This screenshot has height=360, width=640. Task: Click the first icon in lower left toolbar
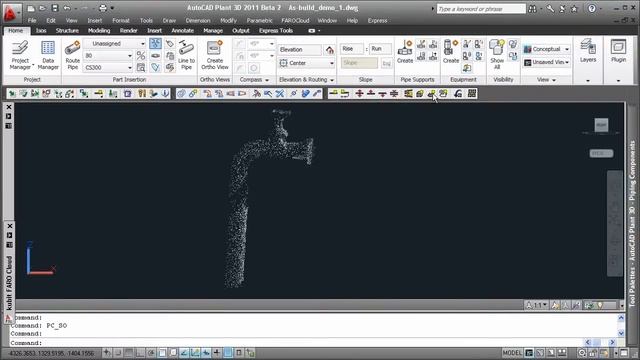12,93
